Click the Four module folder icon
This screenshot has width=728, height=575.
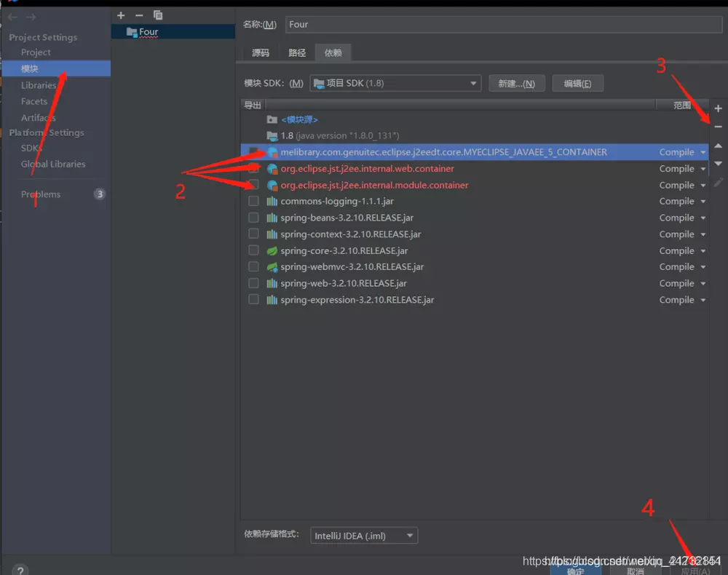pos(132,32)
